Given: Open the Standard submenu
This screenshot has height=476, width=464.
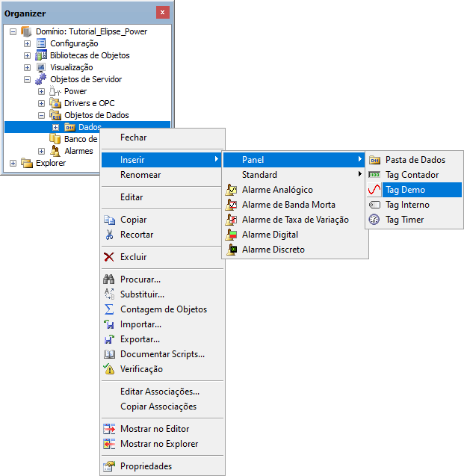Looking at the screenshot, I should click(x=259, y=175).
